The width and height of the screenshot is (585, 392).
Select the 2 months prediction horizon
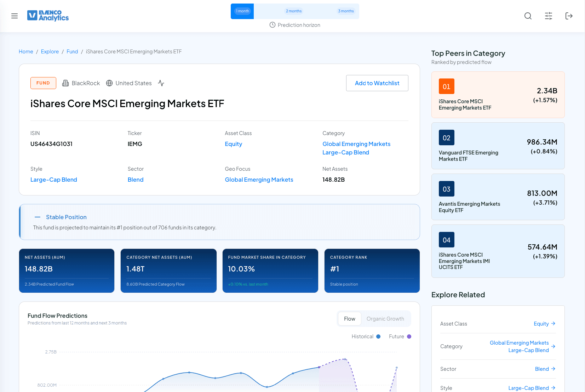[x=294, y=11]
